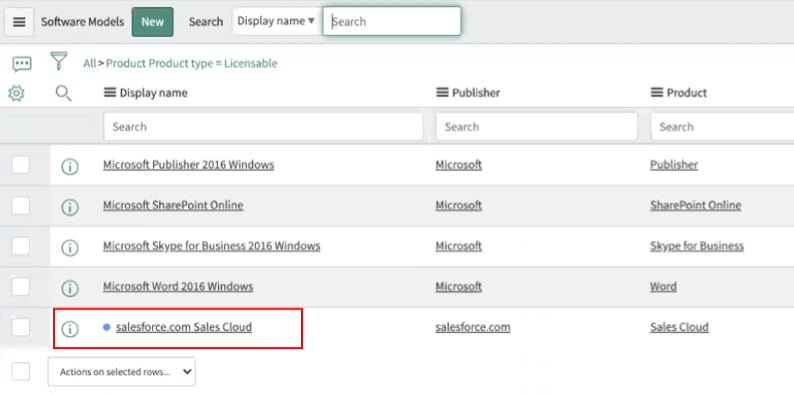Image resolution: width=794 pixels, height=394 pixels.
Task: Open the Publisher product link
Action: [x=674, y=165]
